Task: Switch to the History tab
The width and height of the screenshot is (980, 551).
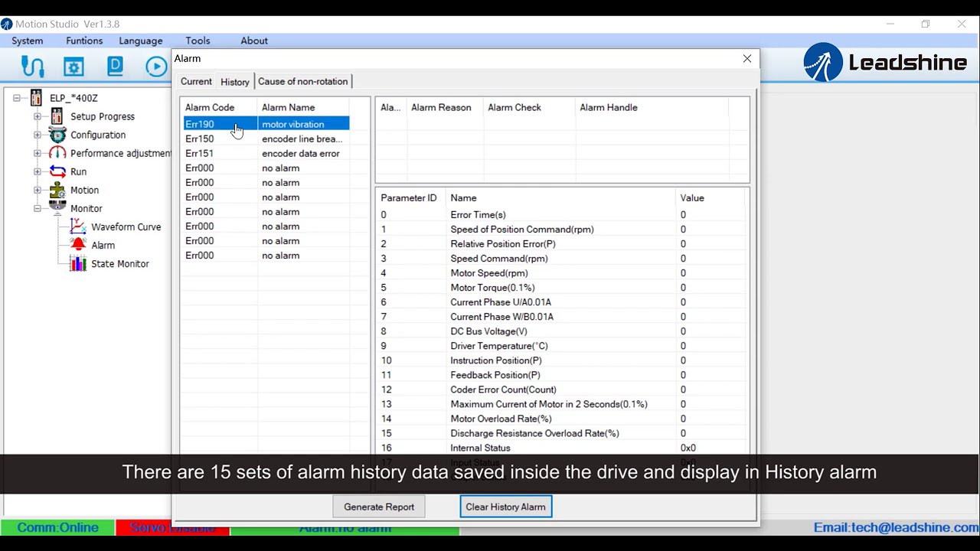Action: click(235, 82)
